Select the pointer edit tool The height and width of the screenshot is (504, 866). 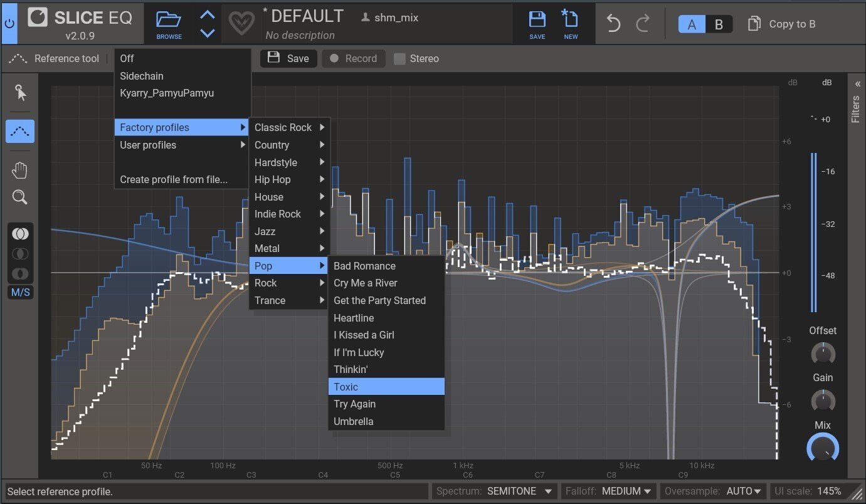click(x=19, y=92)
